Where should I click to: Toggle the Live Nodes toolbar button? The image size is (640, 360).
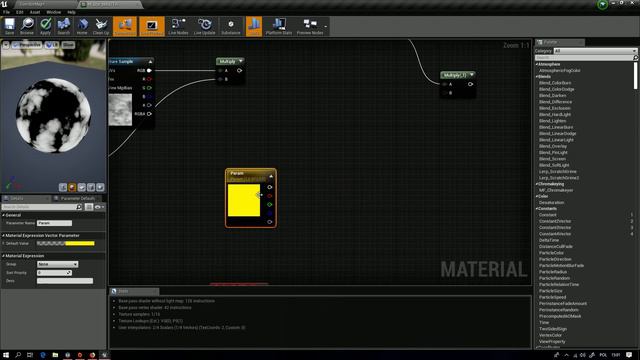178,27
